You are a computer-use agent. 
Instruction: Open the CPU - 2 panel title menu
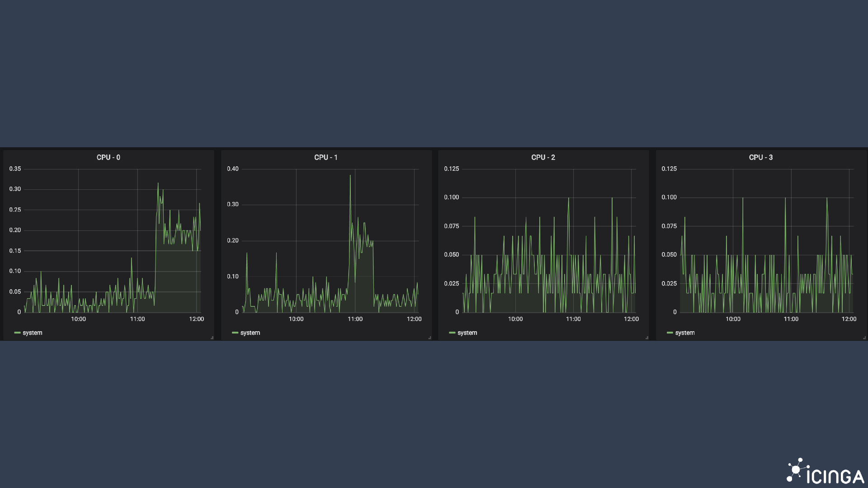543,157
